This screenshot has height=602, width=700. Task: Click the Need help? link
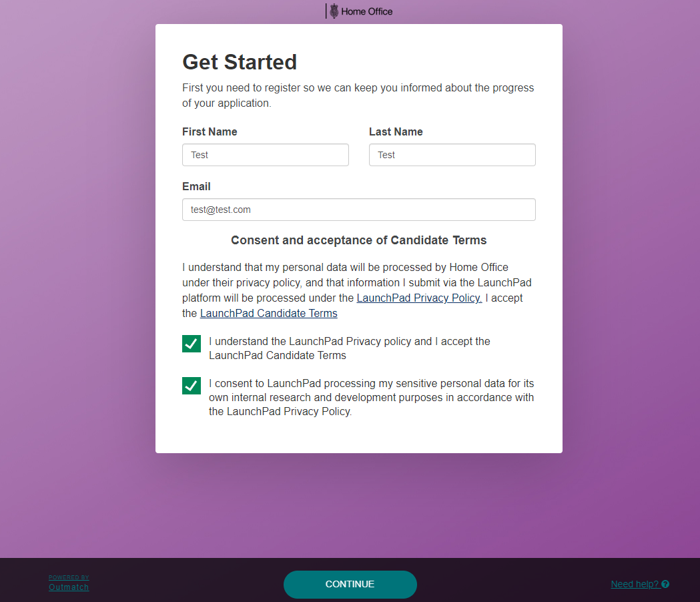(x=635, y=585)
